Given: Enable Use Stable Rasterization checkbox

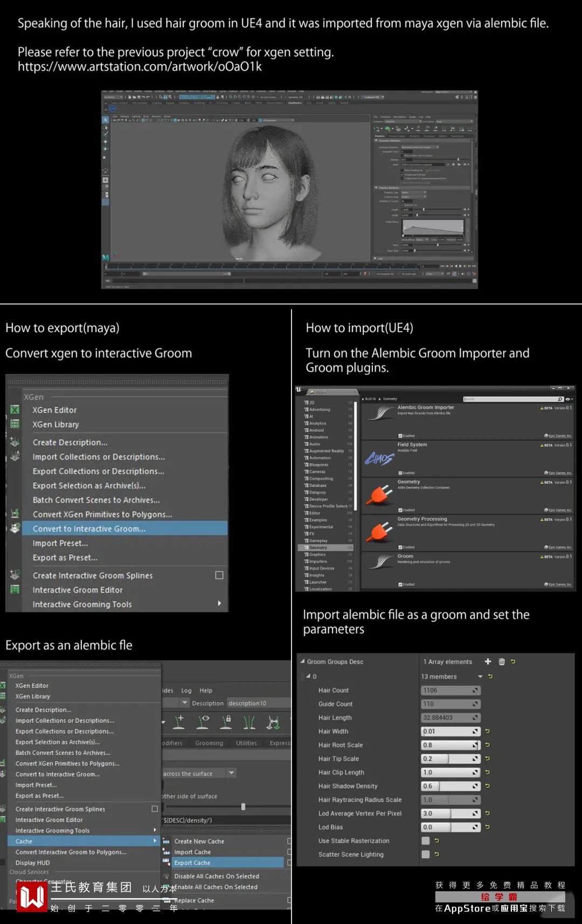Looking at the screenshot, I should pos(426,840).
